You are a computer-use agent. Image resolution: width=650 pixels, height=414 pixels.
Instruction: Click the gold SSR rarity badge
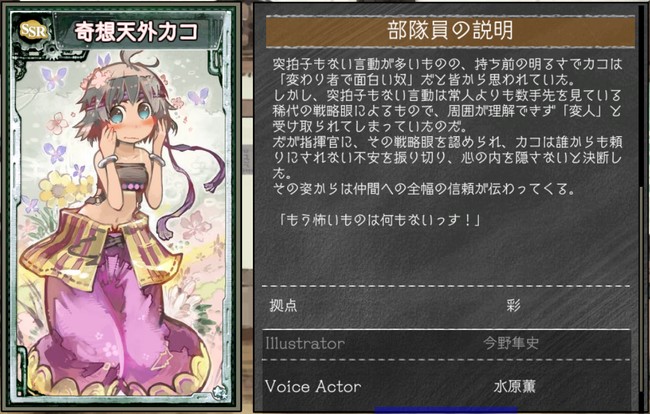34,30
